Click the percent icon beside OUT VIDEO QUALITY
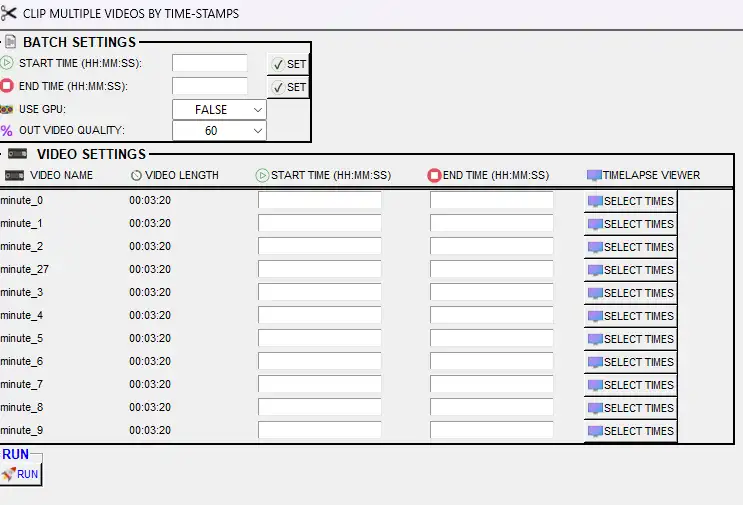The width and height of the screenshot is (743, 505). tap(7, 130)
